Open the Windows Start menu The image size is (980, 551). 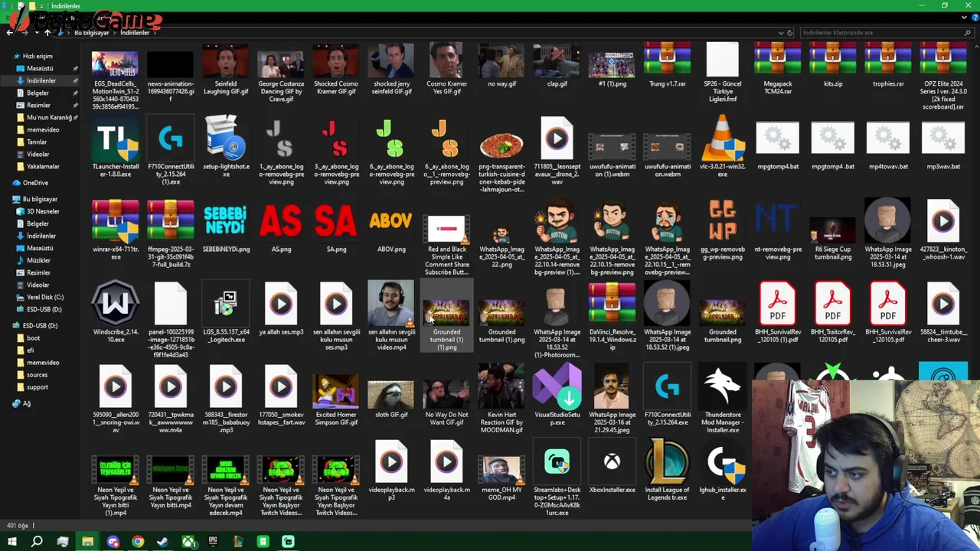point(11,542)
